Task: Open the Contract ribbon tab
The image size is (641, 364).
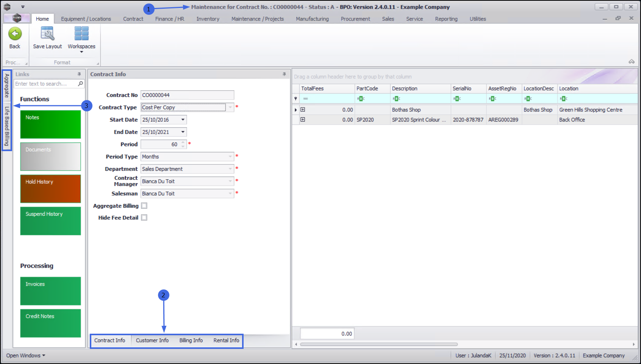Action: point(133,19)
